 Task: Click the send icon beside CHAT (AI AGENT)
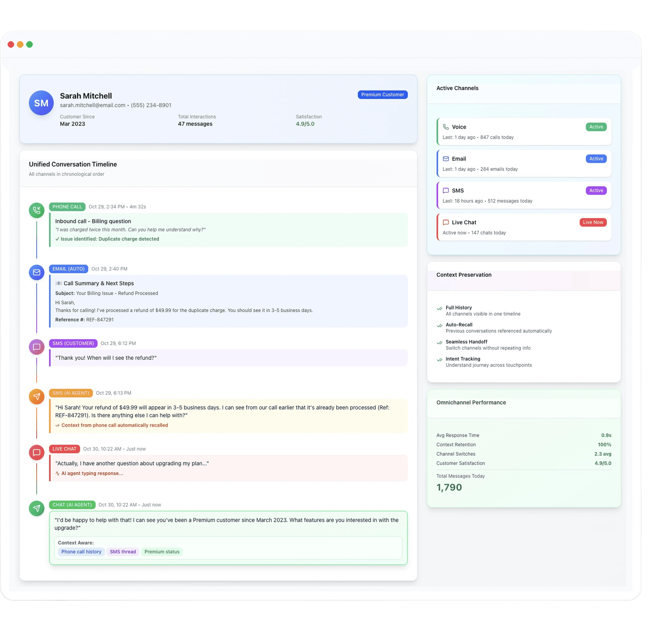click(36, 508)
